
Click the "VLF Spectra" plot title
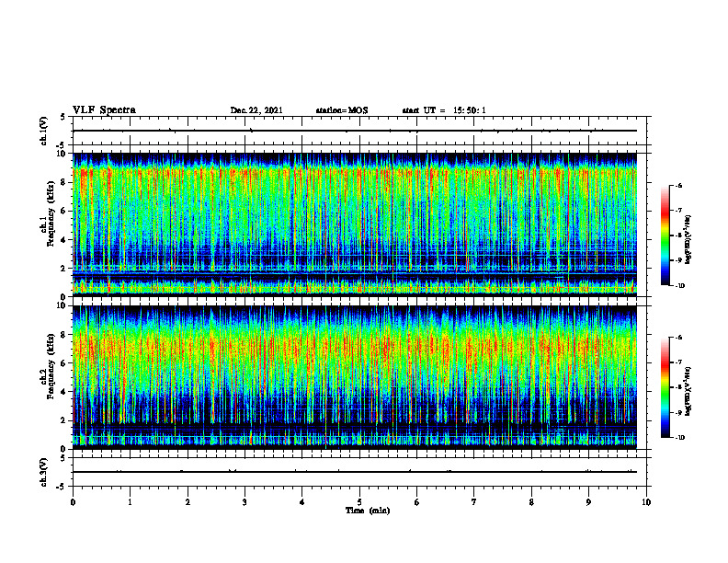[x=104, y=110]
